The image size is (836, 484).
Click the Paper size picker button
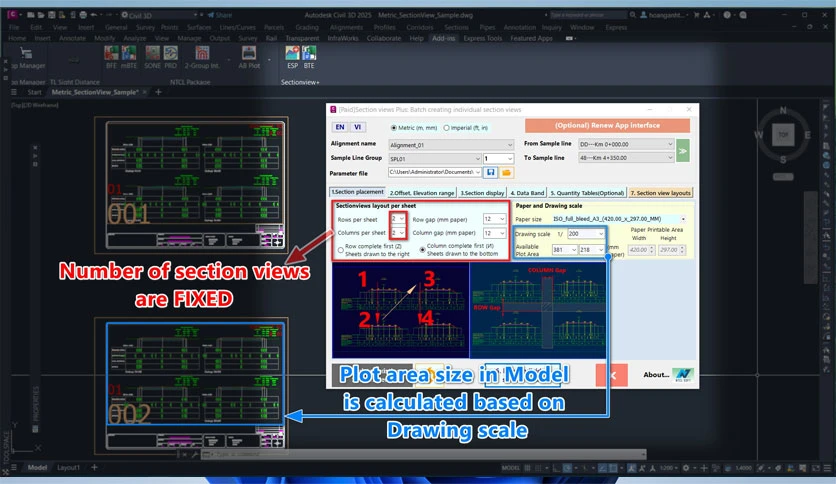(x=683, y=219)
